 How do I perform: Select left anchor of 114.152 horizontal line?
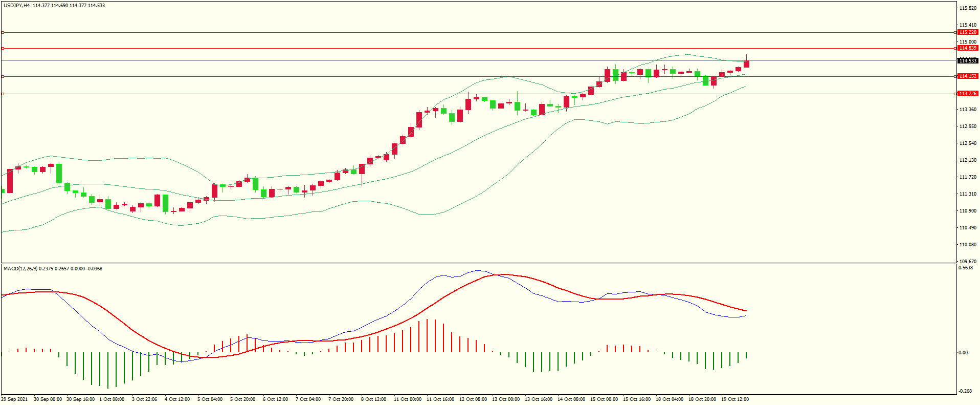click(x=3, y=76)
